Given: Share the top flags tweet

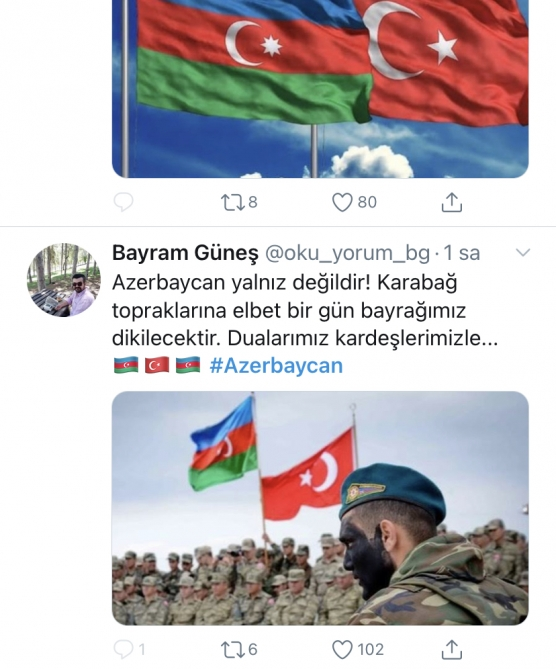Looking at the screenshot, I should 451,202.
